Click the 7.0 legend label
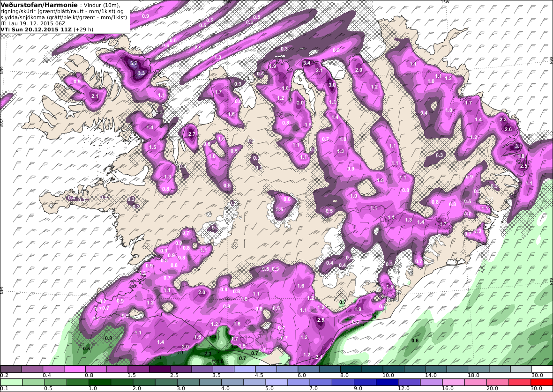 coord(314,388)
